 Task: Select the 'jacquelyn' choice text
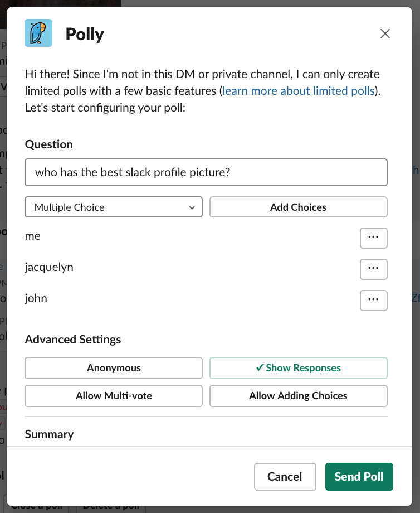point(49,267)
